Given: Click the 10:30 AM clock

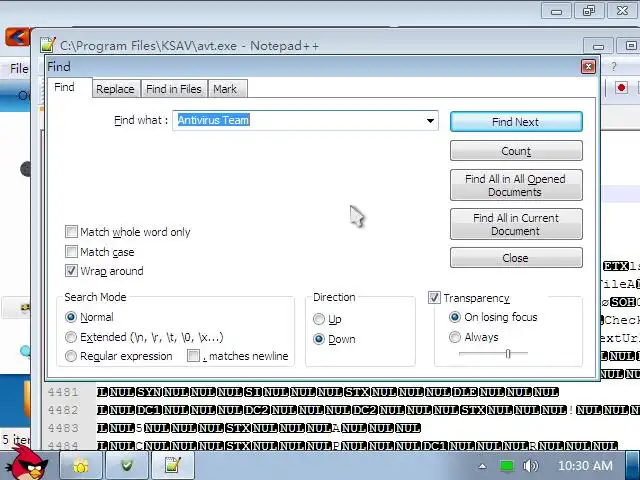Looking at the screenshot, I should coord(585,466).
